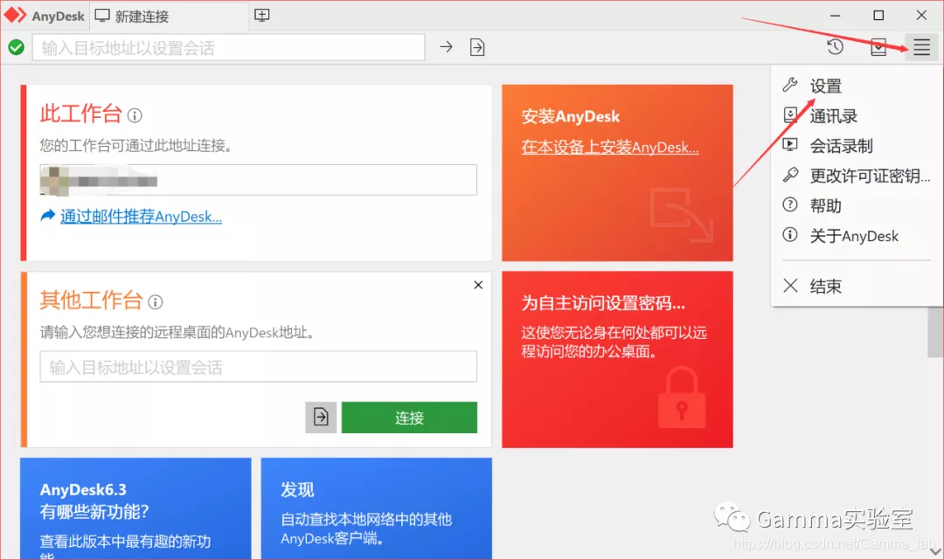
Task: Open recent sessions with the clock icon
Action: point(835,47)
